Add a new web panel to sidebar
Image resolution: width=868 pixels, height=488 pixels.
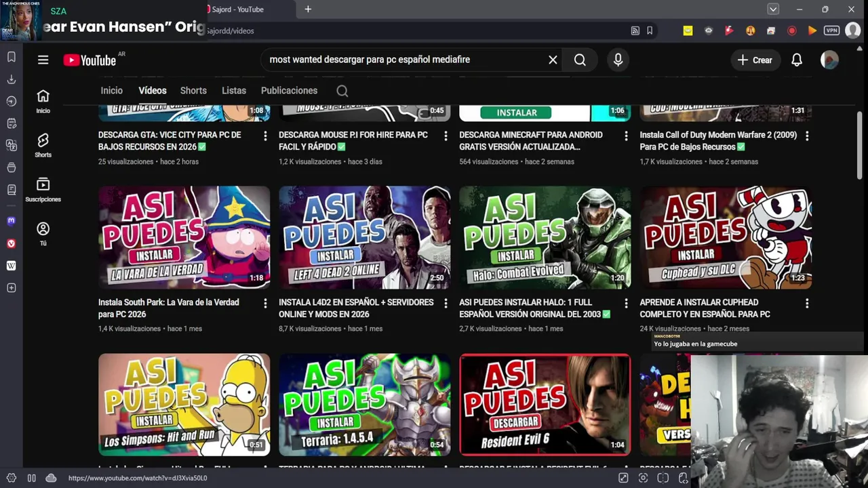pos(12,288)
